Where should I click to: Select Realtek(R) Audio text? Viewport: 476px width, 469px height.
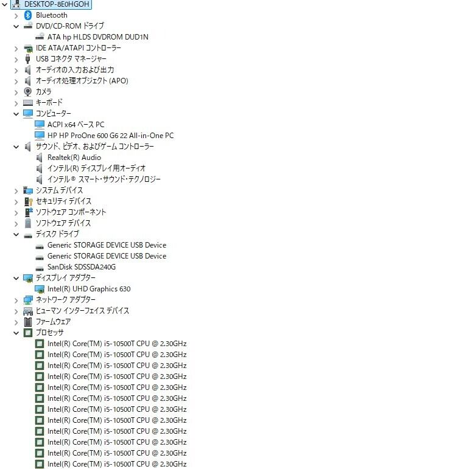point(74,158)
